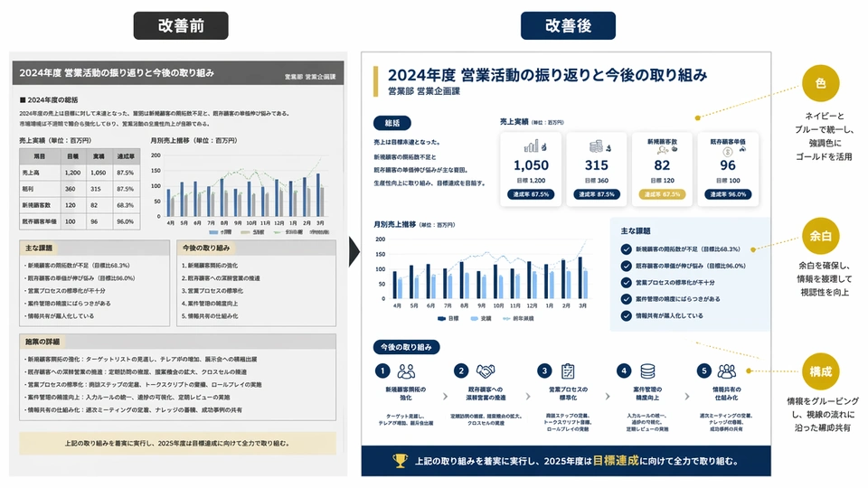The width and height of the screenshot is (868, 488).
Task: Click the 売上高 row's 1,050 table cell
Action: coord(99,173)
